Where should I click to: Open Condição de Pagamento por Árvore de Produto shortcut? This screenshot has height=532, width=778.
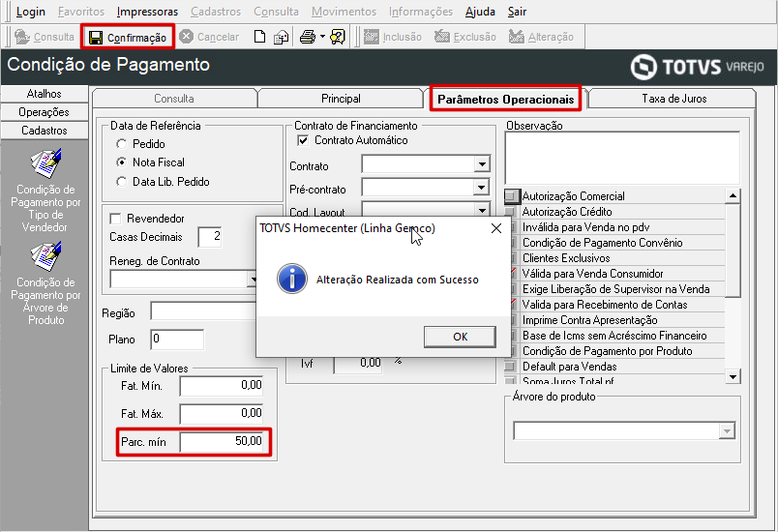[45, 283]
